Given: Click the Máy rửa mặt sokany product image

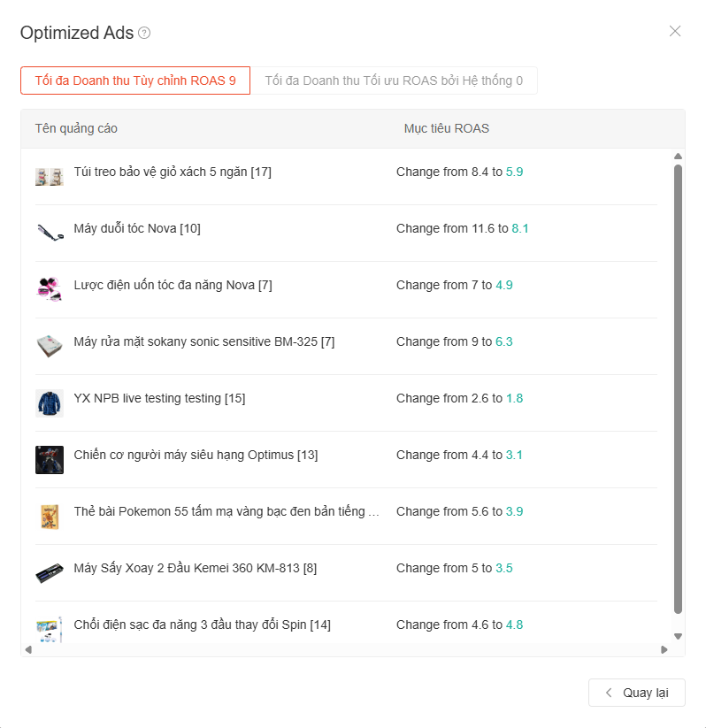Looking at the screenshot, I should [x=50, y=347].
